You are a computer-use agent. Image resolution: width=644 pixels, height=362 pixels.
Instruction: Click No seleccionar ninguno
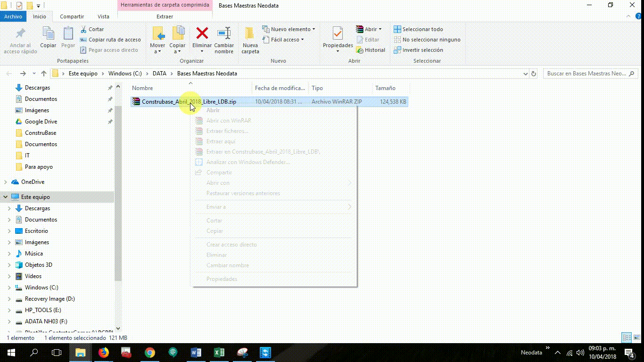(x=427, y=40)
